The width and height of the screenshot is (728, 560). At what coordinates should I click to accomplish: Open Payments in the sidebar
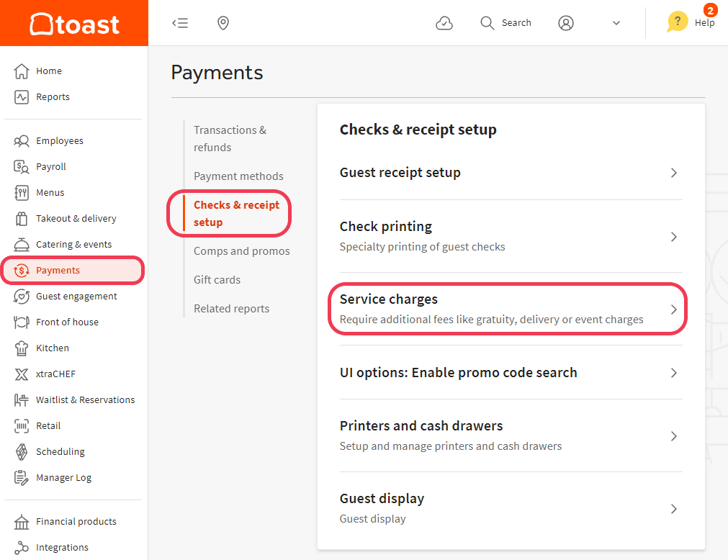tap(73, 271)
